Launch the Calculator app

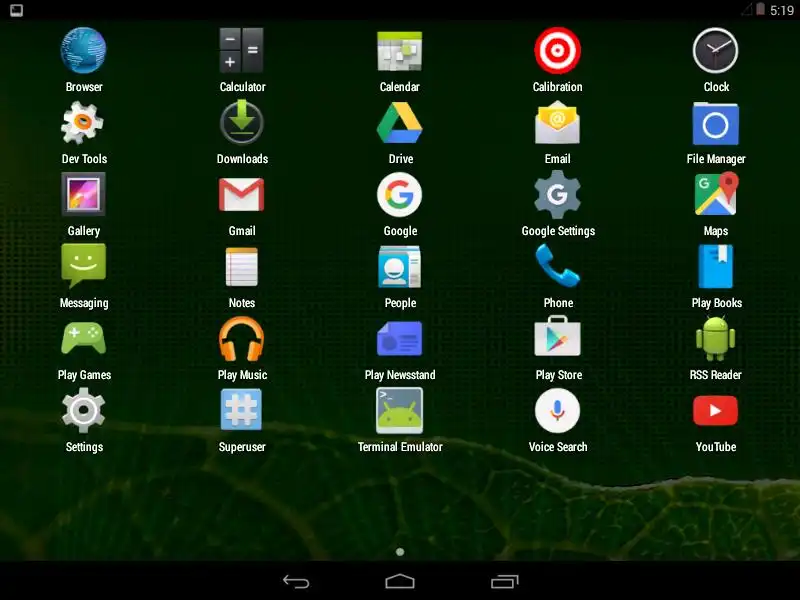[x=242, y=51]
